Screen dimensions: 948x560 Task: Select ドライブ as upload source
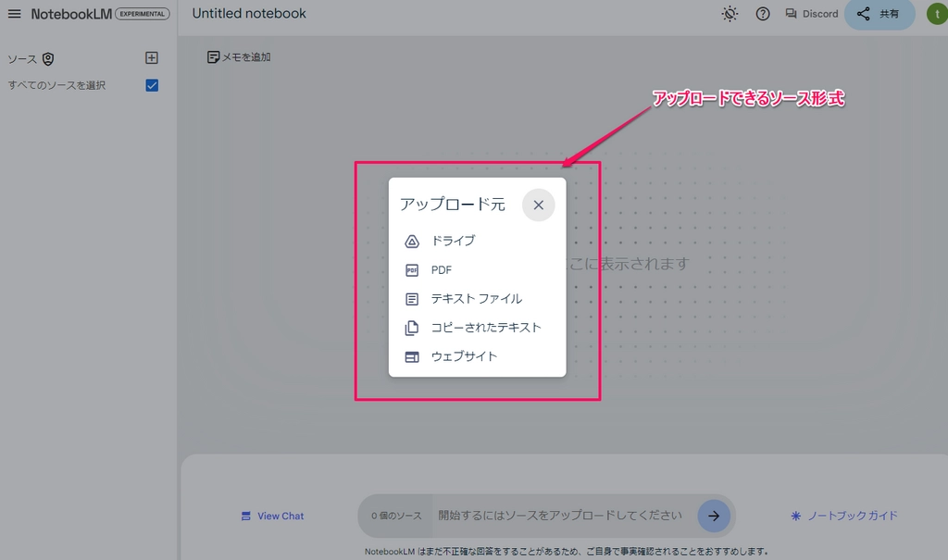(x=477, y=241)
